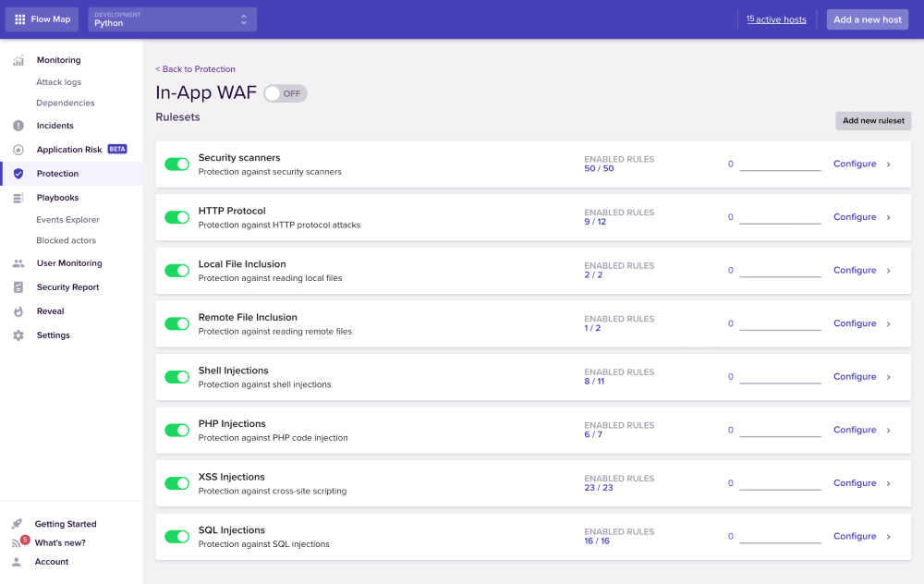This screenshot has height=584, width=924.
Task: Toggle off Remote File Inclusion ruleset
Action: (x=176, y=323)
